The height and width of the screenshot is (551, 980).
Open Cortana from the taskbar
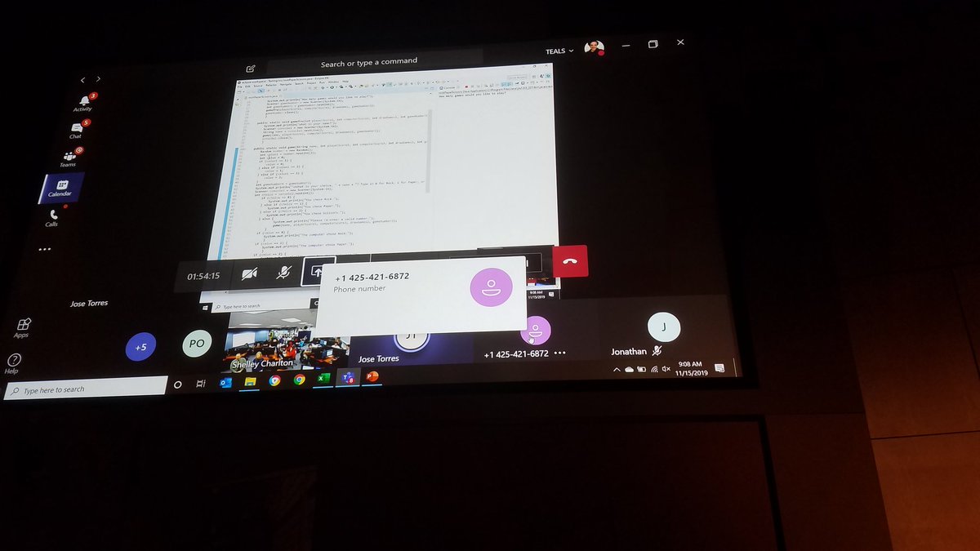(x=178, y=384)
